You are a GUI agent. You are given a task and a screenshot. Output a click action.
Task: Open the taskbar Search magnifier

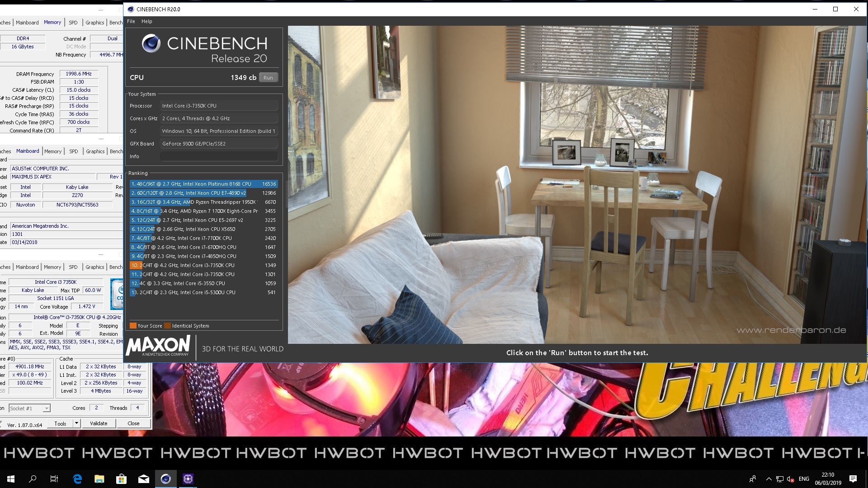pos(33,479)
